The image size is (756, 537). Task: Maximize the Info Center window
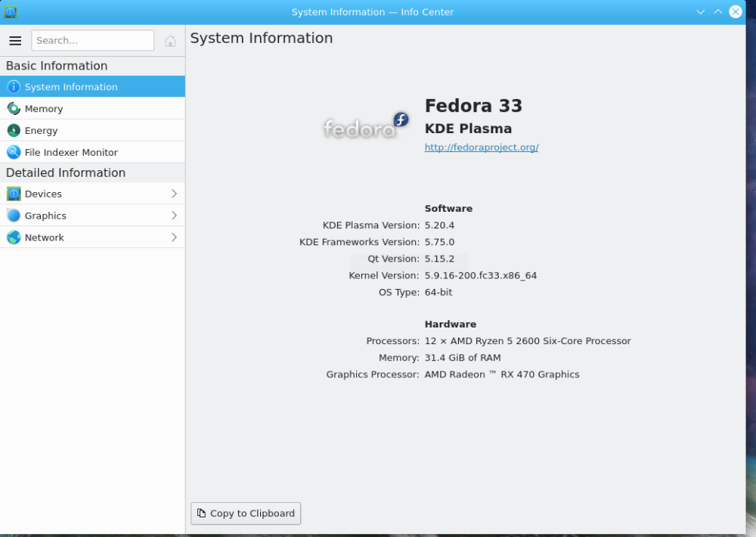point(718,12)
